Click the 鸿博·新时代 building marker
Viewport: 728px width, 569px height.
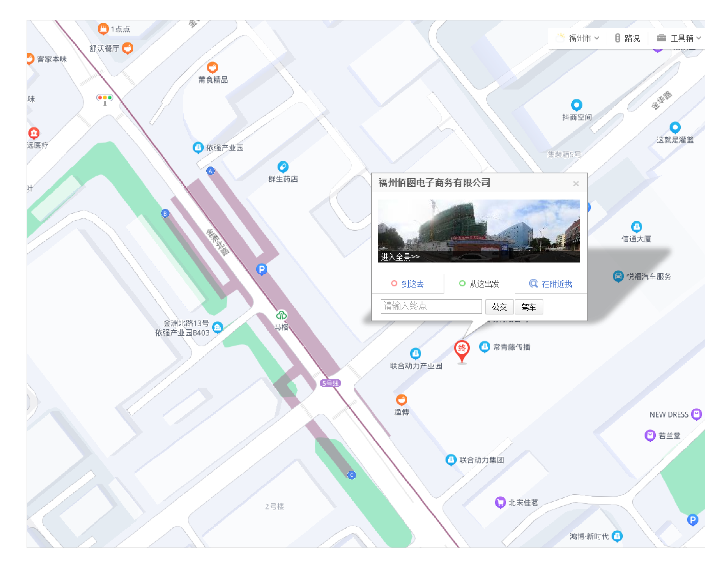(617, 536)
